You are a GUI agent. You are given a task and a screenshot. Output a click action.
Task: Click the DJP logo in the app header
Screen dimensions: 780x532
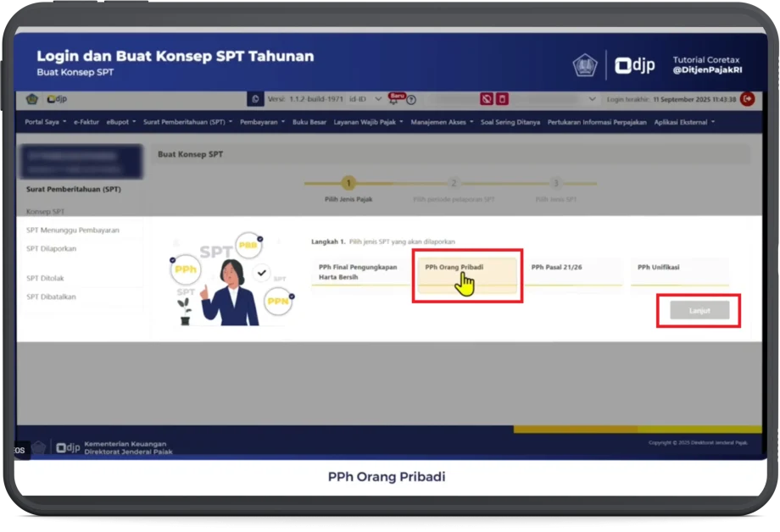57,99
